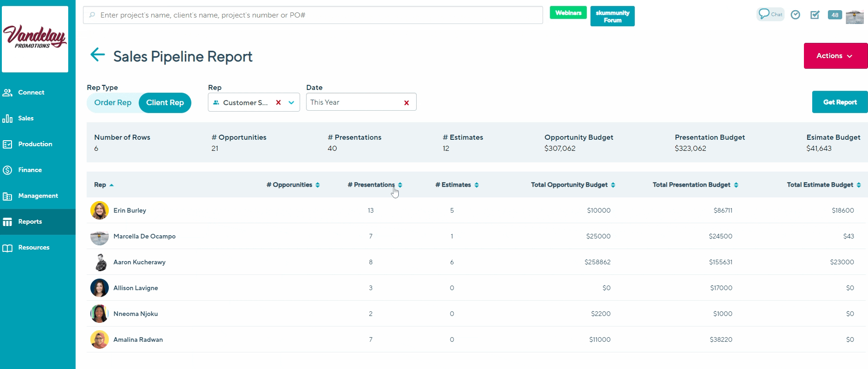Open the Chat bubble icon
The height and width of the screenshot is (369, 868).
pos(770,14)
